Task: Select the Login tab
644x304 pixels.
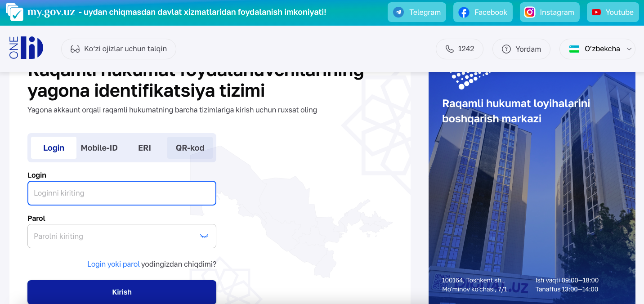Action: click(54, 148)
